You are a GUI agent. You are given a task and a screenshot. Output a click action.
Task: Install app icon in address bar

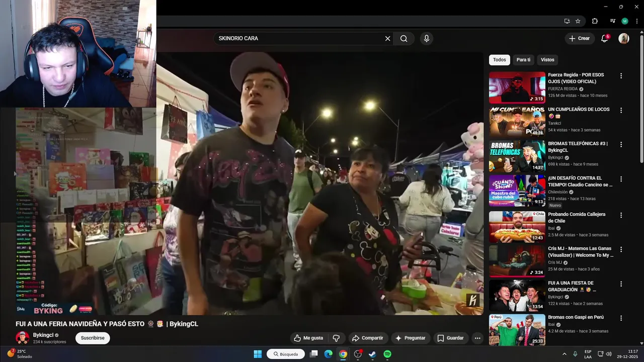tap(567, 21)
